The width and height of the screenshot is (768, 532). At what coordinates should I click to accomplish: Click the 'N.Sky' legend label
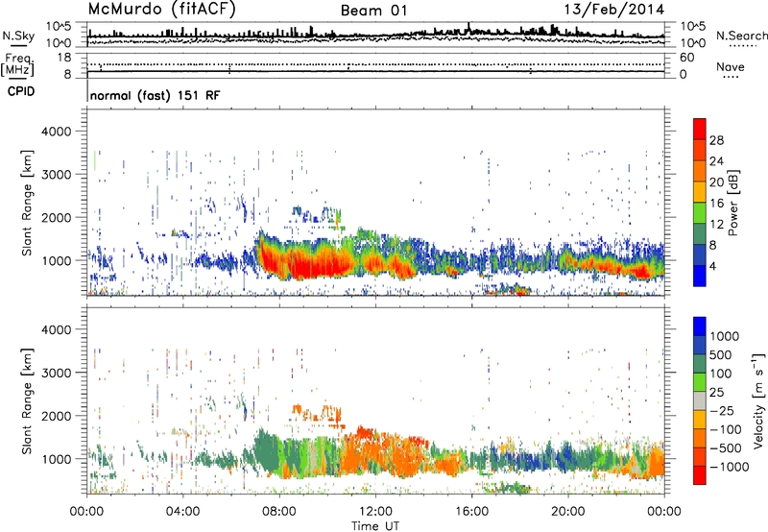click(18, 36)
